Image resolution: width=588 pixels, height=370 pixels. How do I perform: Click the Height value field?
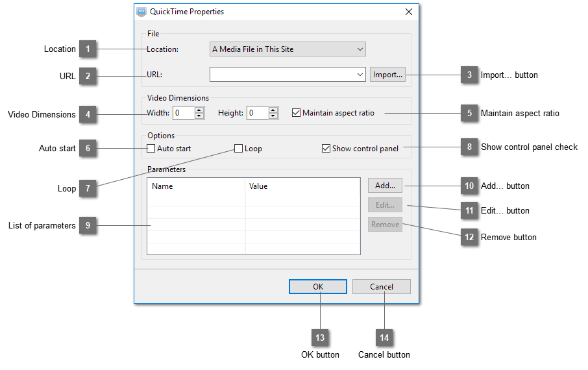coord(258,113)
